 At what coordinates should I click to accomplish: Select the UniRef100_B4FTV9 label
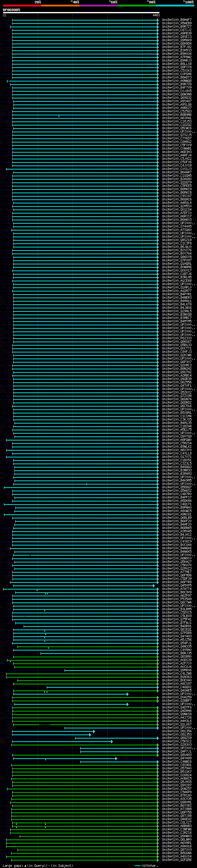point(176,88)
